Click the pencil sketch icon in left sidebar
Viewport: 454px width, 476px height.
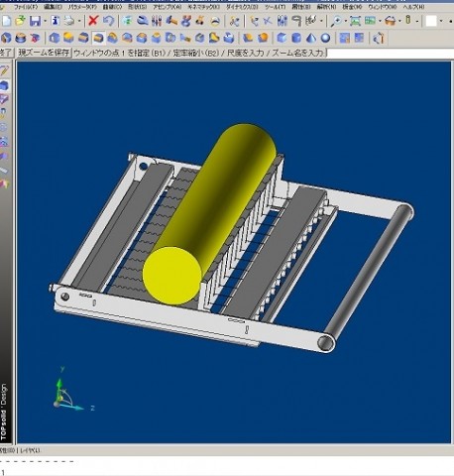(4, 70)
